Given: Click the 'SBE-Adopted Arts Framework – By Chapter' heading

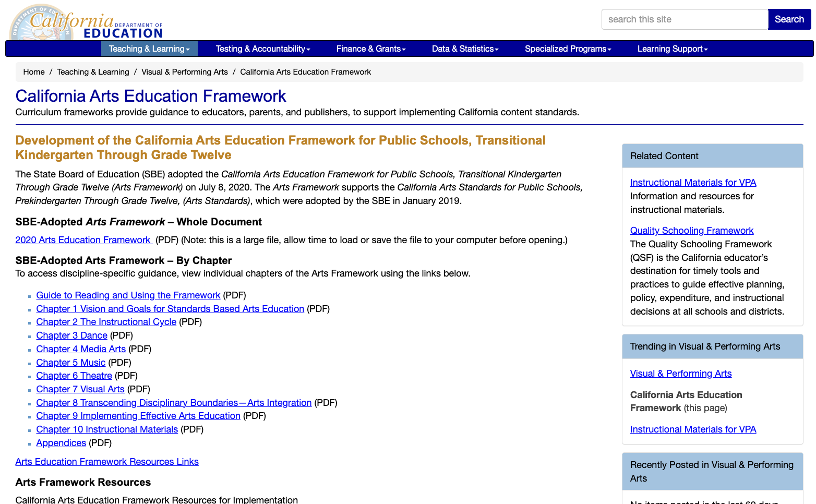Looking at the screenshot, I should (124, 260).
